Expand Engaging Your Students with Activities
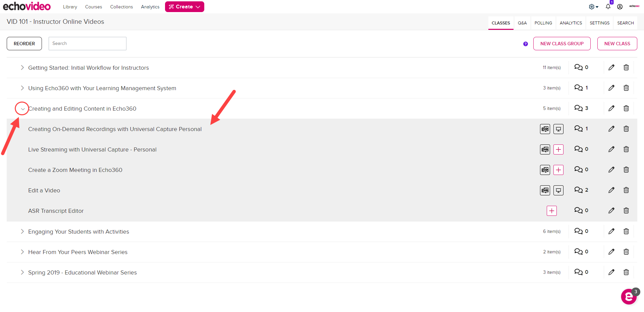This screenshot has height=312, width=644. click(22, 232)
